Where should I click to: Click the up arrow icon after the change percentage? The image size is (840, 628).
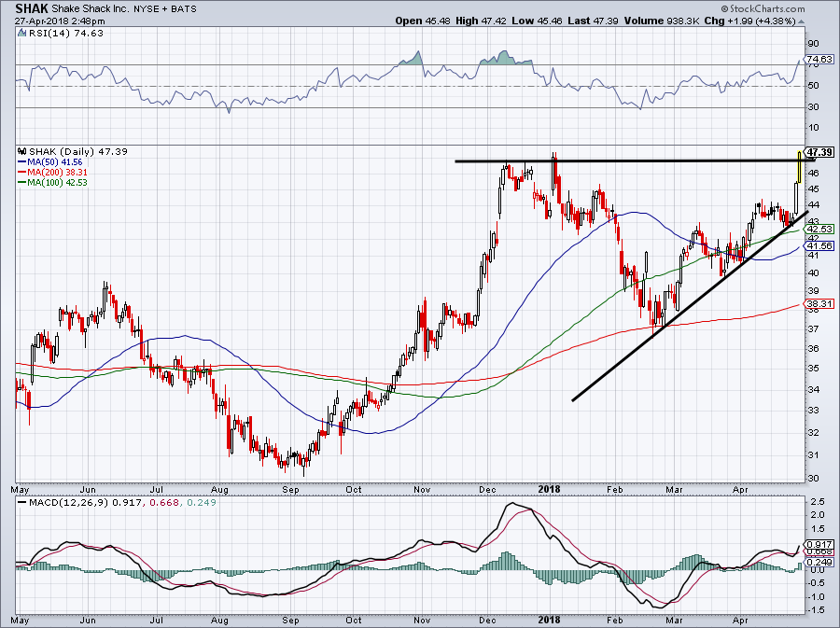pyautogui.click(x=801, y=21)
